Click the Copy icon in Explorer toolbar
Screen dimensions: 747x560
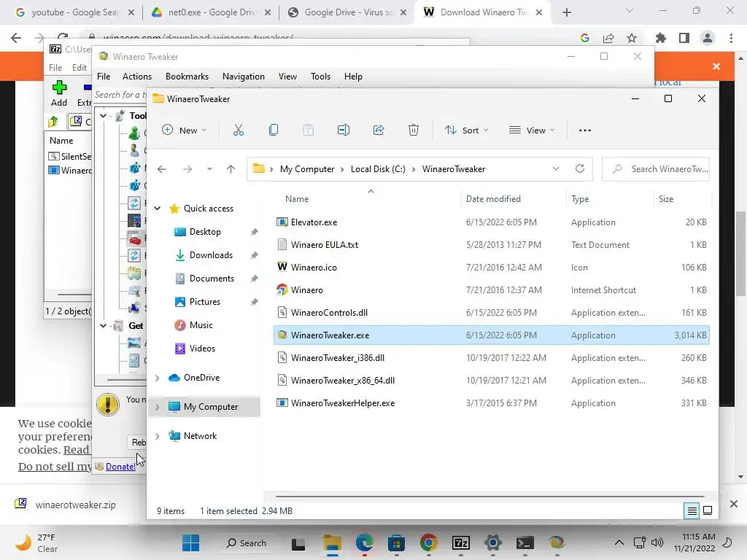[x=274, y=130]
